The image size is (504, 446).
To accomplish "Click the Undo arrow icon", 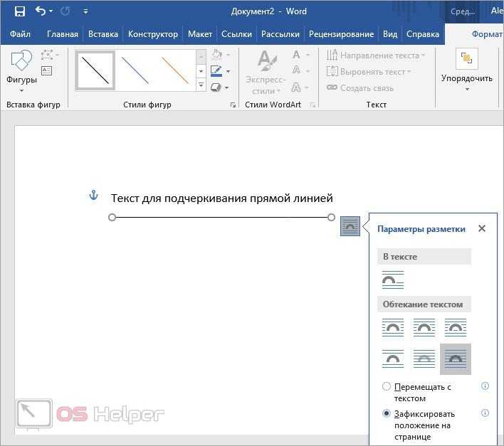I will [41, 11].
